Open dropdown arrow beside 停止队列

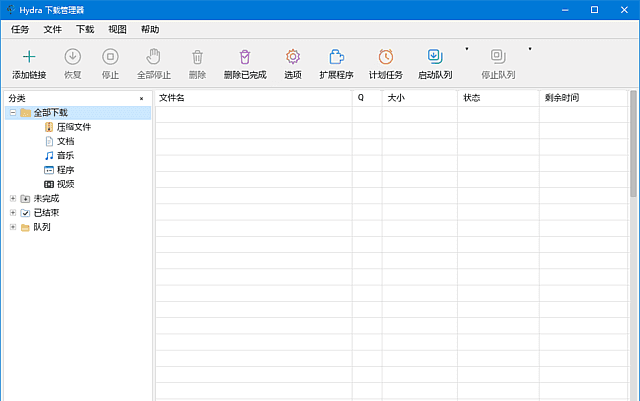click(x=530, y=49)
